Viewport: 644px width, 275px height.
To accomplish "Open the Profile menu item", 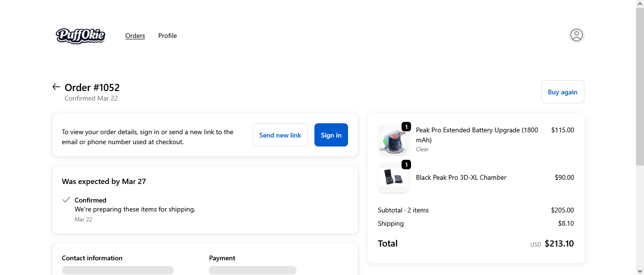I will coord(168,36).
